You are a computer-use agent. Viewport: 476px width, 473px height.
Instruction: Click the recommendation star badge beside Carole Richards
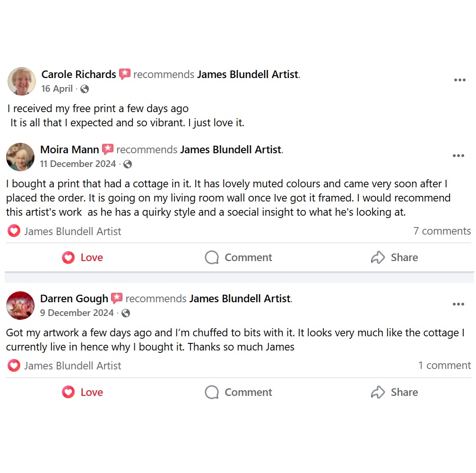click(125, 74)
